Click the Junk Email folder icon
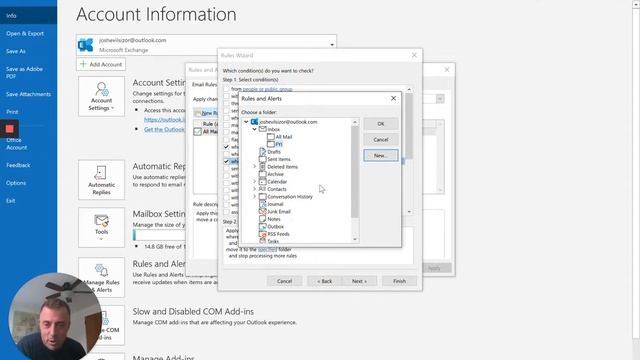The image size is (640, 360). coord(262,211)
